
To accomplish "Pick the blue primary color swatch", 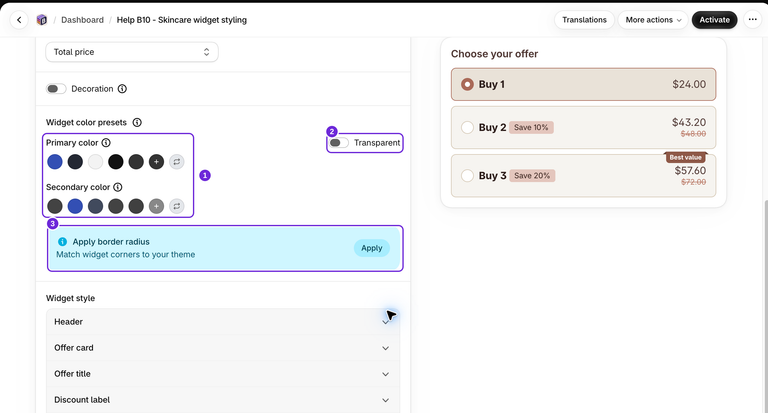I will pyautogui.click(x=55, y=162).
